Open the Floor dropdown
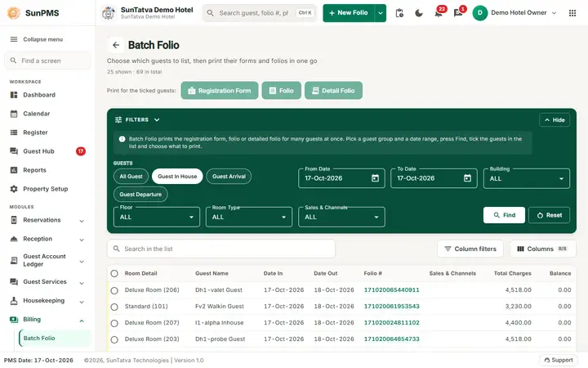588x368 pixels. (156, 217)
